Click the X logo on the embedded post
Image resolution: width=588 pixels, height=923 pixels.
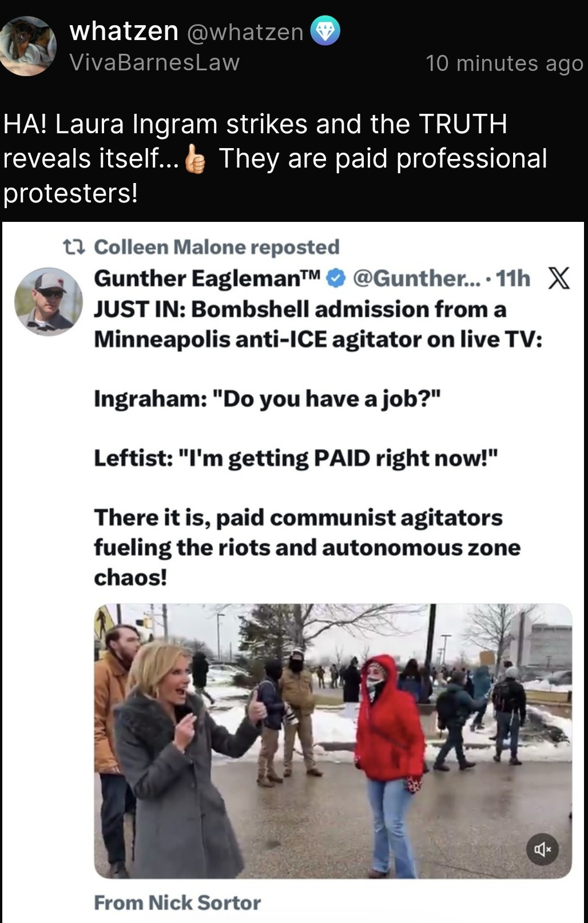point(558,279)
